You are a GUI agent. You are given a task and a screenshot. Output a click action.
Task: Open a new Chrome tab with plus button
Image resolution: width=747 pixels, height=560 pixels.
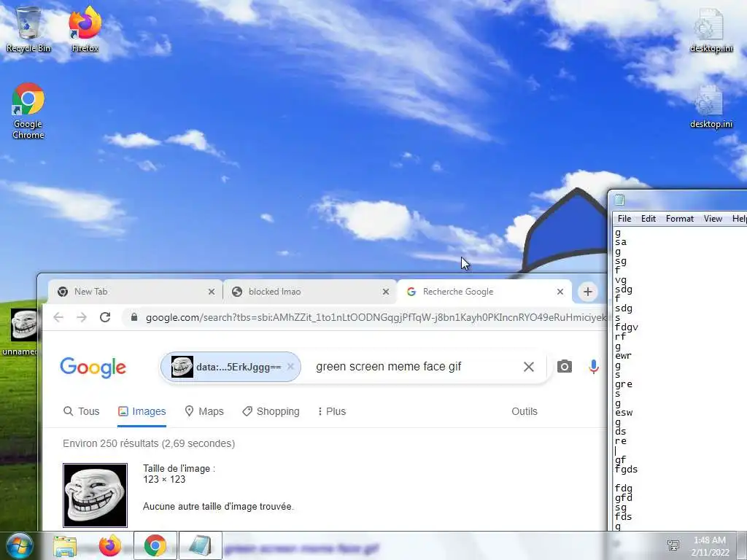[588, 292]
